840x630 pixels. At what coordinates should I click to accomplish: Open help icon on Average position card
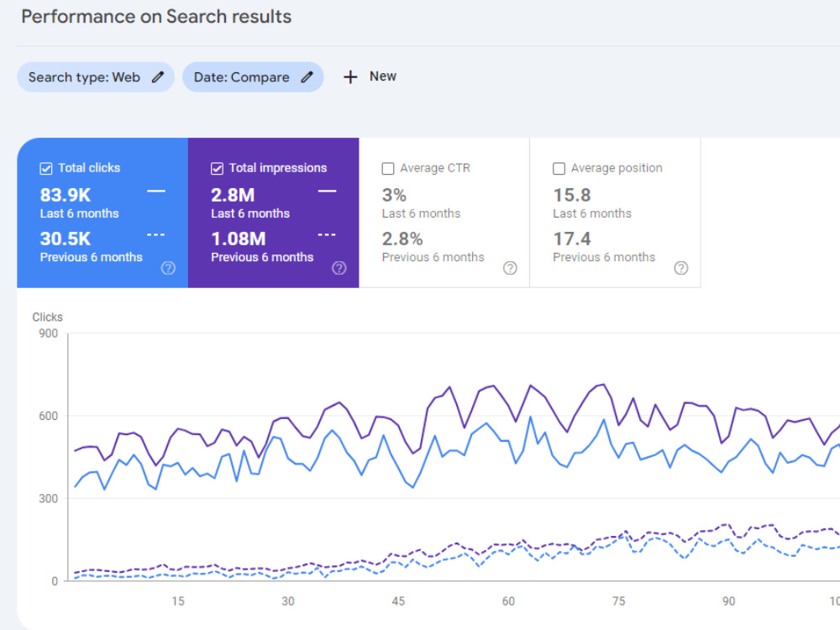[x=681, y=268]
